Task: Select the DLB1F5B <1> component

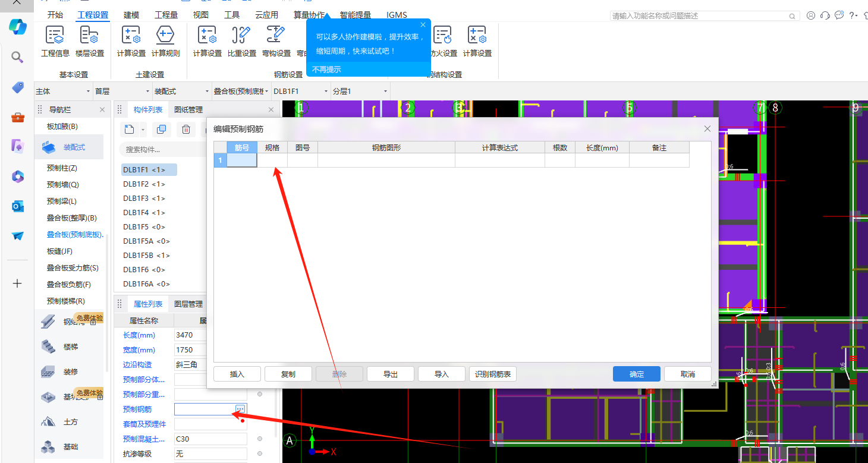Action: point(146,255)
